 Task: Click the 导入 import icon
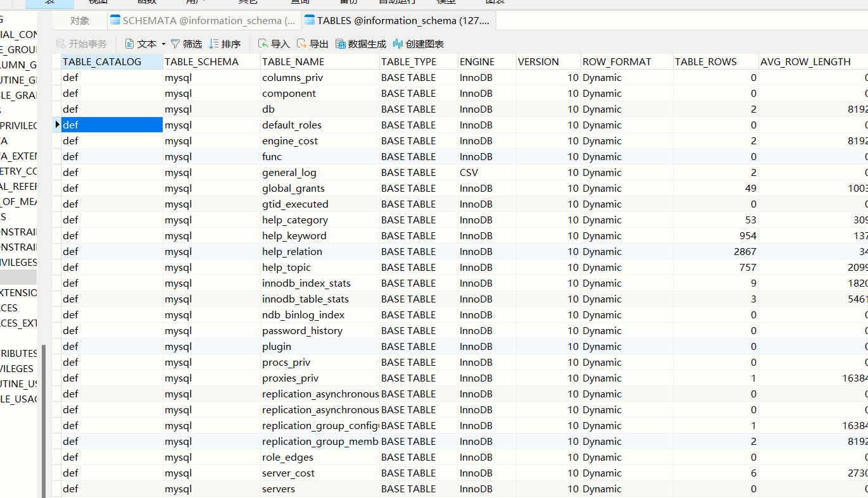[x=263, y=44]
